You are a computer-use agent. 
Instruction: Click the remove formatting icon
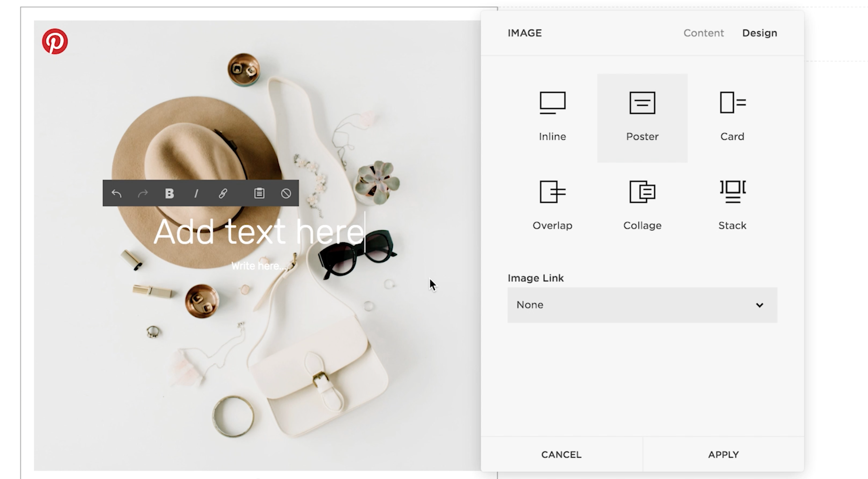pos(286,193)
